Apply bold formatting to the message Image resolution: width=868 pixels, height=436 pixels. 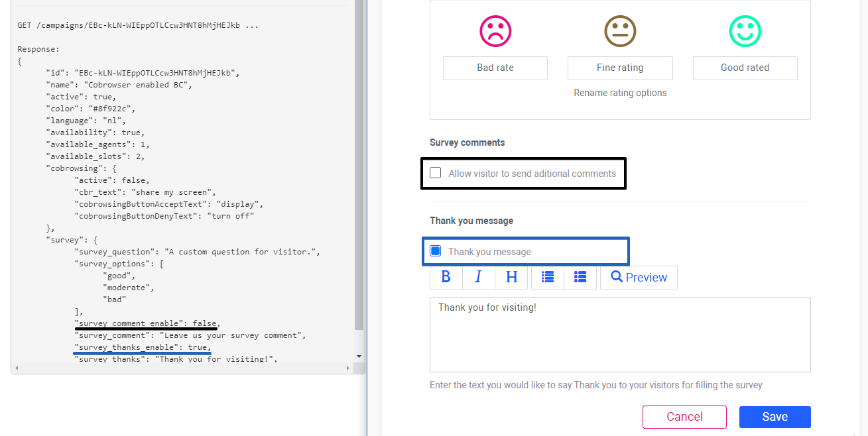(x=446, y=277)
